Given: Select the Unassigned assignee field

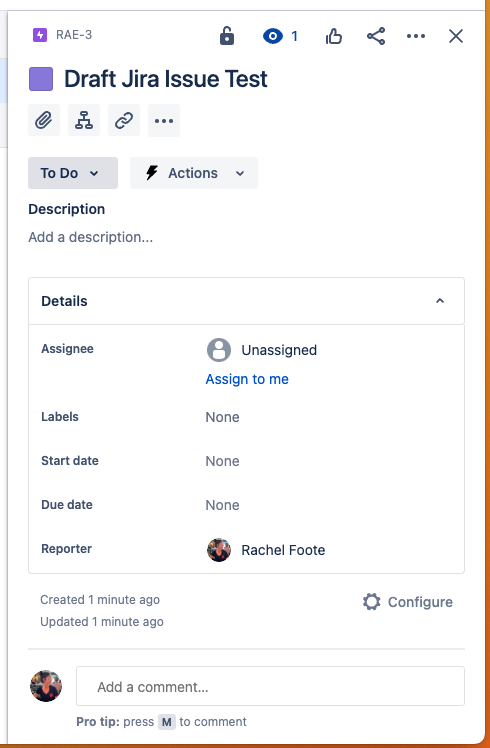Looking at the screenshot, I should coord(262,350).
